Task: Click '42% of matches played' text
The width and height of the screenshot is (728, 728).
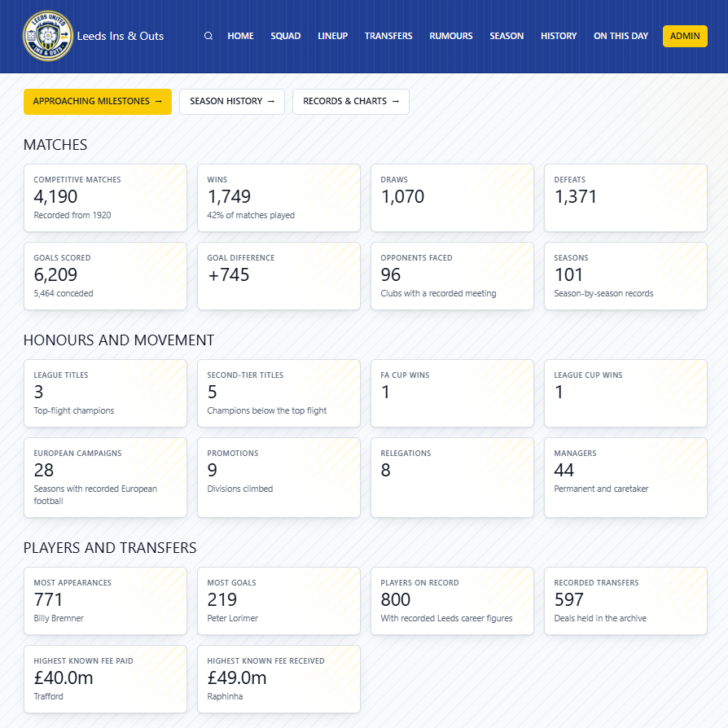Action: [251, 215]
